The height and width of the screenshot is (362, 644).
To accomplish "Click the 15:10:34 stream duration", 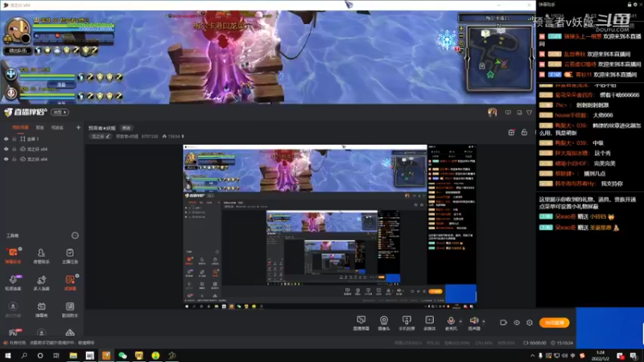I will pos(562,343).
